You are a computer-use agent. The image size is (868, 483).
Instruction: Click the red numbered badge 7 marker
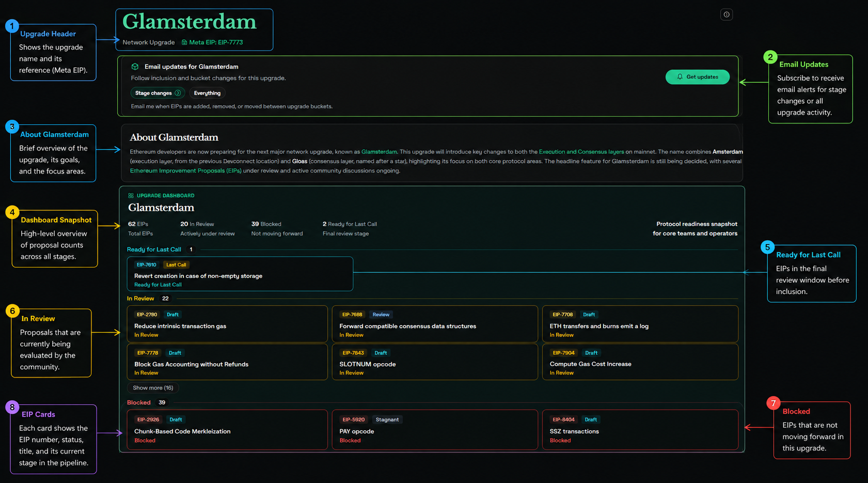(773, 403)
